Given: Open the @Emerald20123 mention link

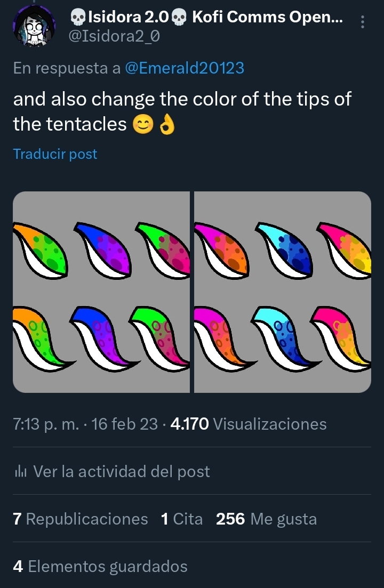Looking at the screenshot, I should tap(184, 68).
